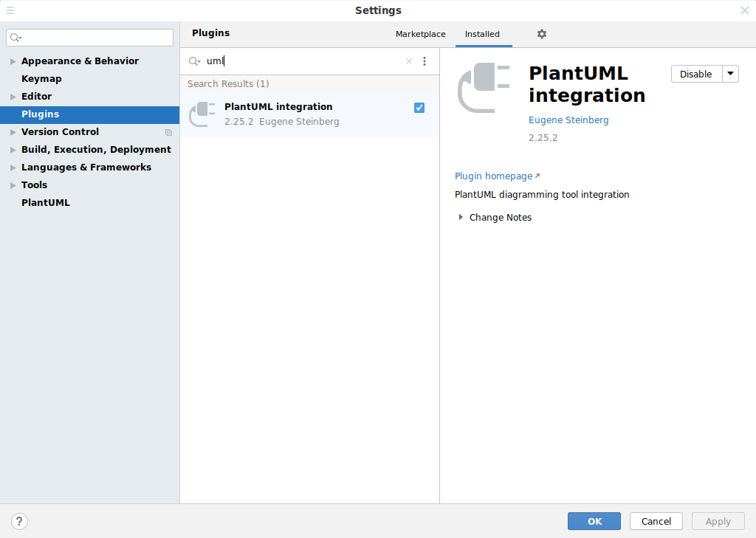The height and width of the screenshot is (538, 756).
Task: Open the Eugene Steinberg vendor link
Action: coord(568,120)
